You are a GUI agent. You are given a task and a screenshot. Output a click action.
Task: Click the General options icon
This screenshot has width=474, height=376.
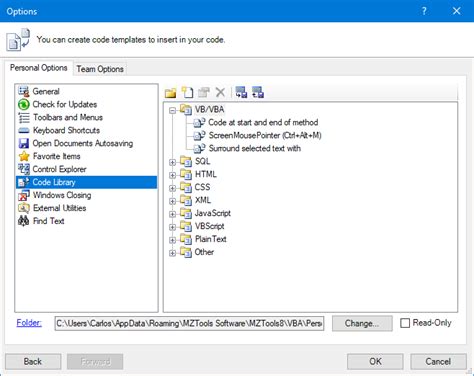24,91
